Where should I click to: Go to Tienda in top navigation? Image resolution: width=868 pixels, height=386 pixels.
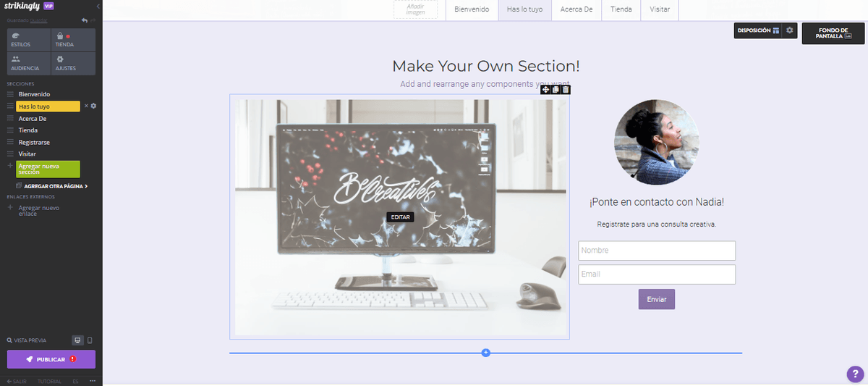(x=621, y=9)
